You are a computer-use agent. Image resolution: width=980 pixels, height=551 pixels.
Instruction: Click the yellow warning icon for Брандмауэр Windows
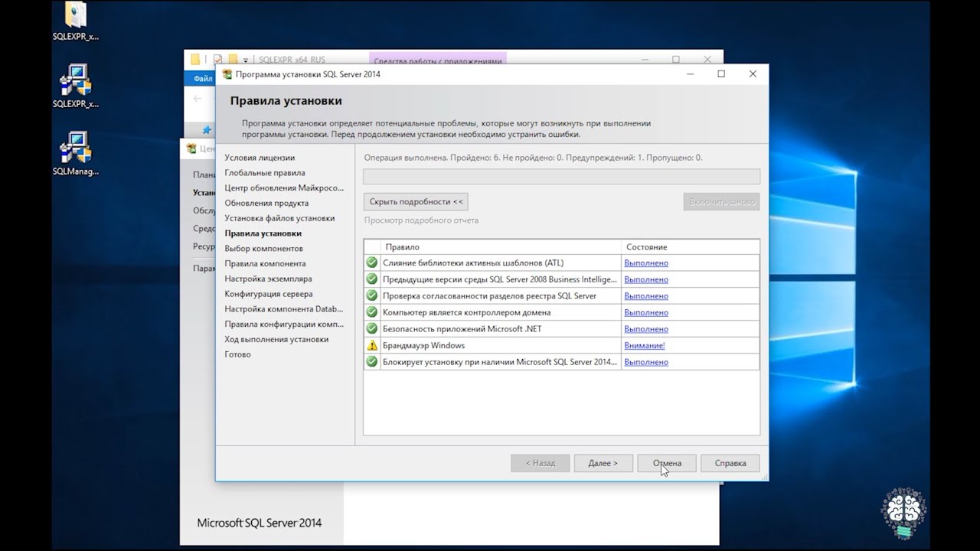coord(372,345)
